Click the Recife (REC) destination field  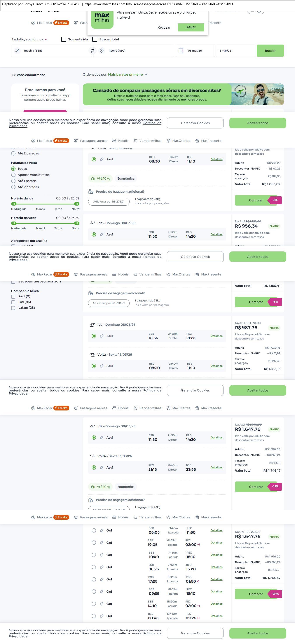point(135,51)
